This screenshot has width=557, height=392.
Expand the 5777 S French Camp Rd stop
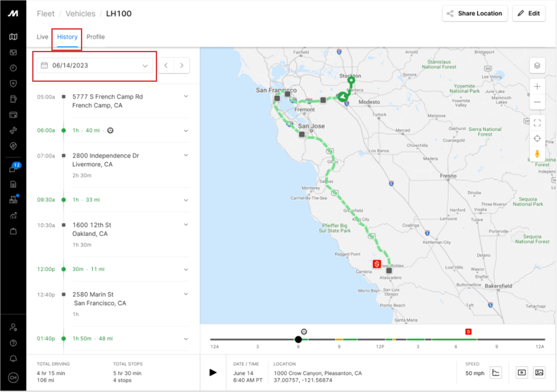point(186,97)
